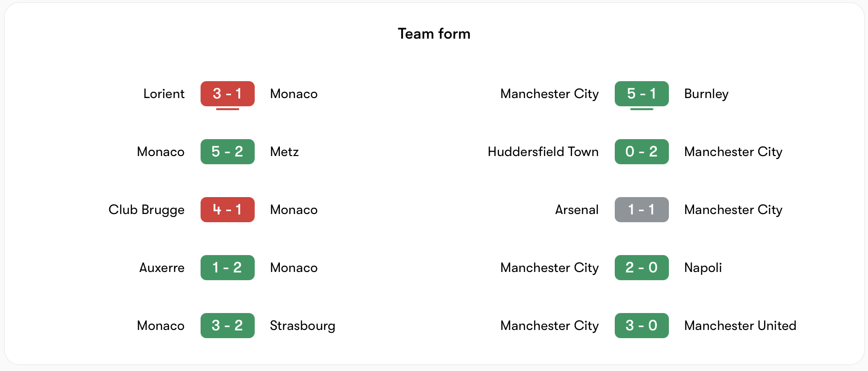The height and width of the screenshot is (371, 868).
Task: Click the Manchester City 2 - 0 Napoli score
Action: 641,268
